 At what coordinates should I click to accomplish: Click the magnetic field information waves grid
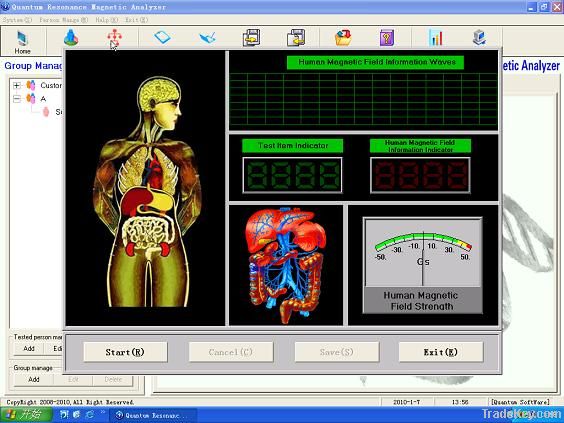(x=364, y=100)
